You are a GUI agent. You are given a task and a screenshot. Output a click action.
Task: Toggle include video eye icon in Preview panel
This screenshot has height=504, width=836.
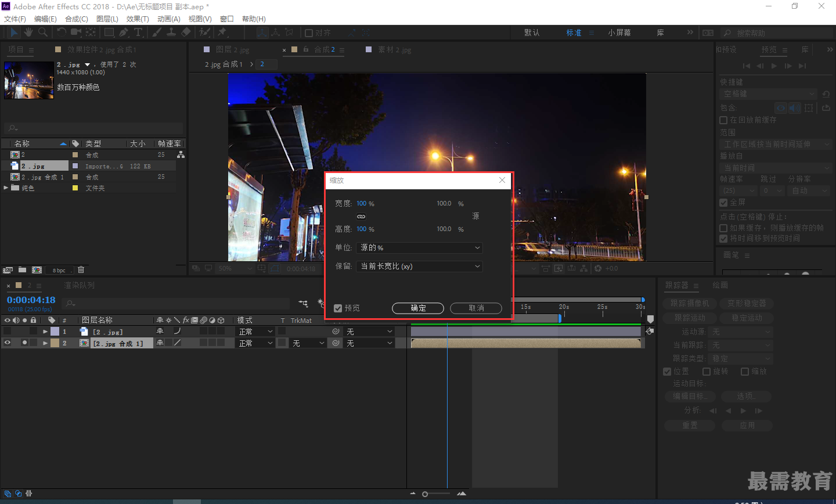[x=781, y=108]
